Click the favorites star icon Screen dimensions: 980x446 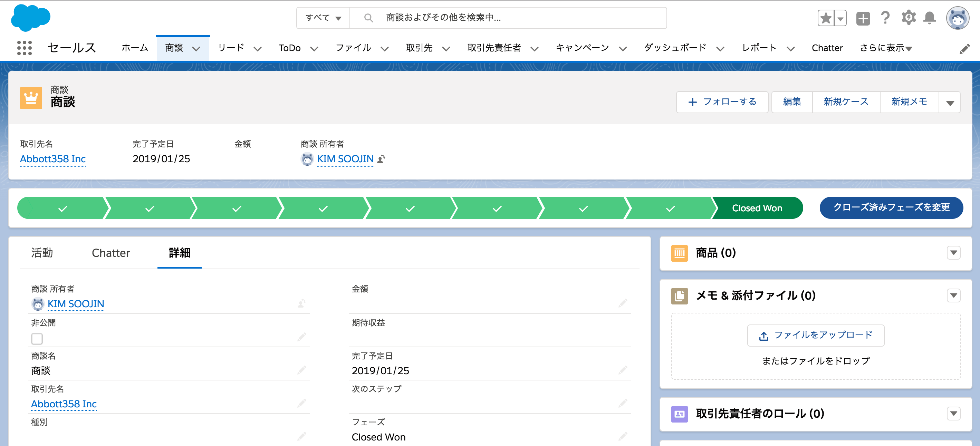click(826, 18)
